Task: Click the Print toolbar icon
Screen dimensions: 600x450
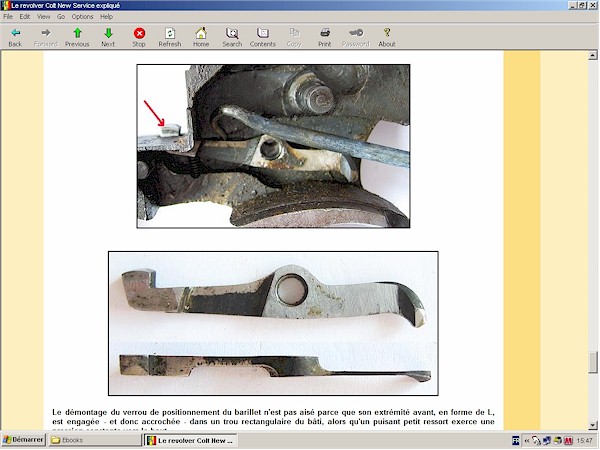Action: pyautogui.click(x=325, y=33)
